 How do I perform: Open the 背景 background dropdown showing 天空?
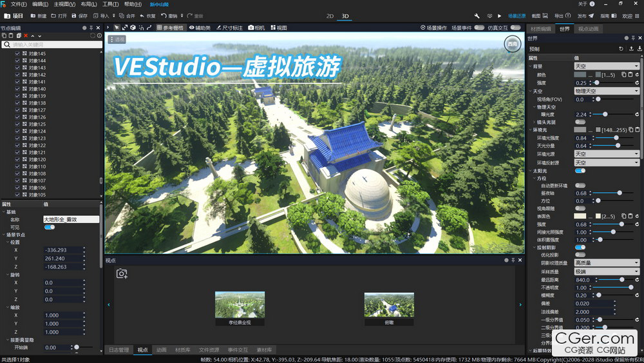pos(606,66)
